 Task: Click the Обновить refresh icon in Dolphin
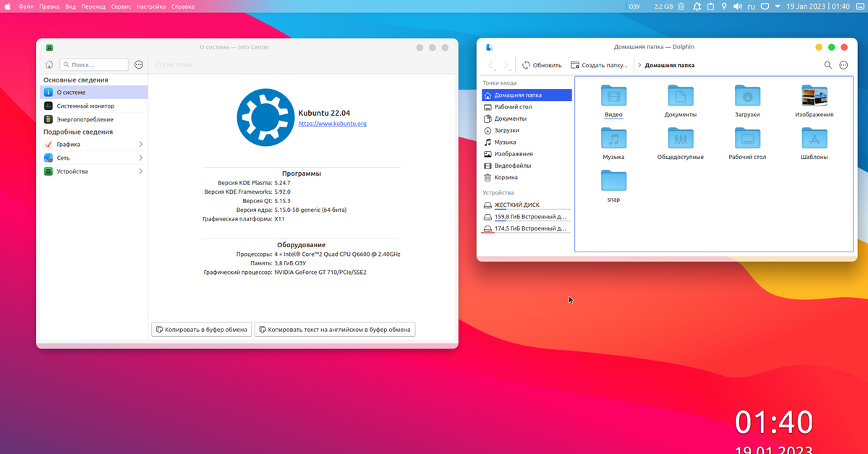(x=526, y=65)
